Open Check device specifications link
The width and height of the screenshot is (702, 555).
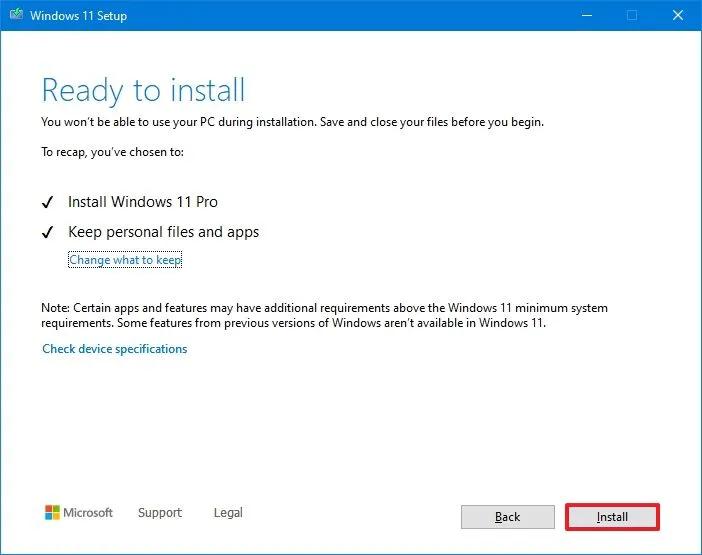point(115,349)
